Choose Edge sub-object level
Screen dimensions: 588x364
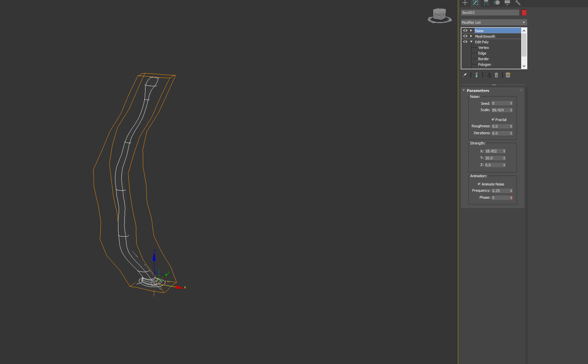pyautogui.click(x=482, y=53)
